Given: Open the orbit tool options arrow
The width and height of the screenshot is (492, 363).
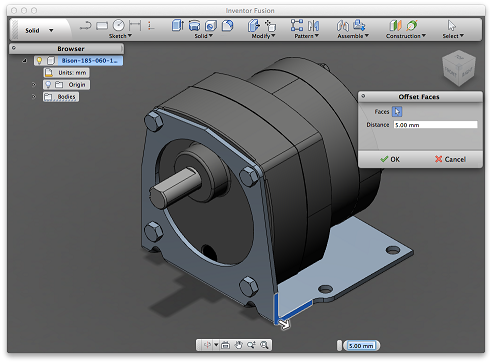Looking at the screenshot, I should pos(216,345).
